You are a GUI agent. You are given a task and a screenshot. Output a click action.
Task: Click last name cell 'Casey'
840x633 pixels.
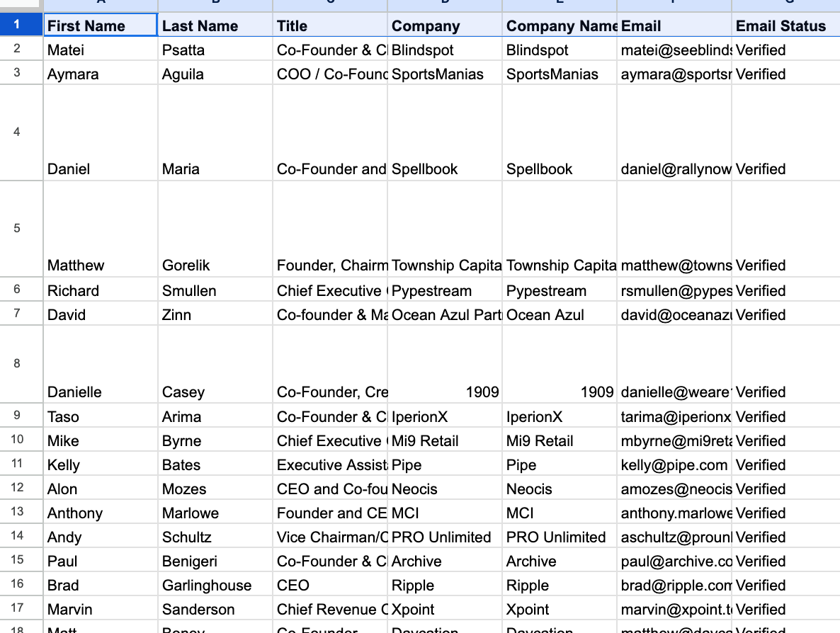[x=215, y=364]
